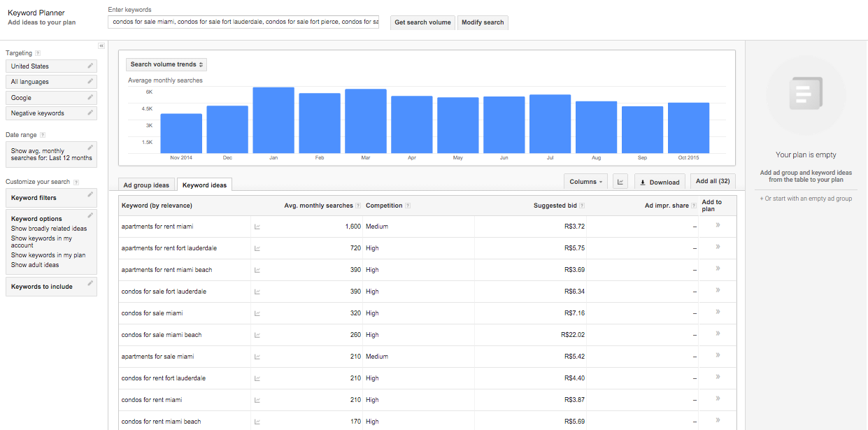Collapse the left sidebar with double-arrow icon

101,45
